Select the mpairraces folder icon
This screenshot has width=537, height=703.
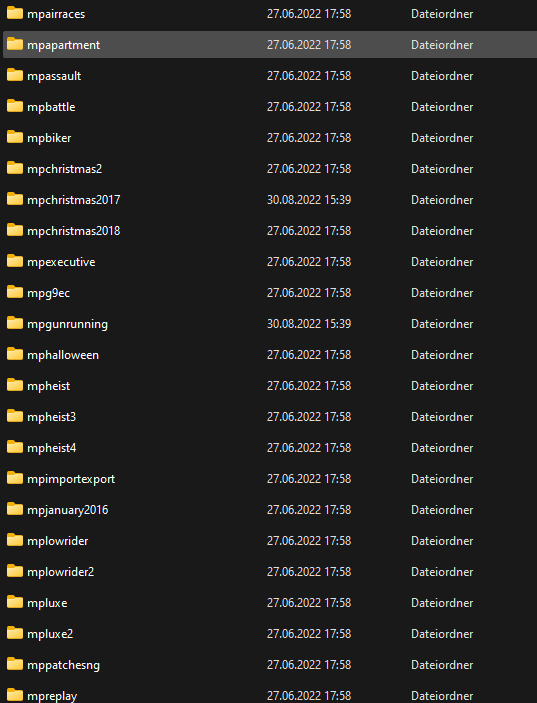click(15, 13)
